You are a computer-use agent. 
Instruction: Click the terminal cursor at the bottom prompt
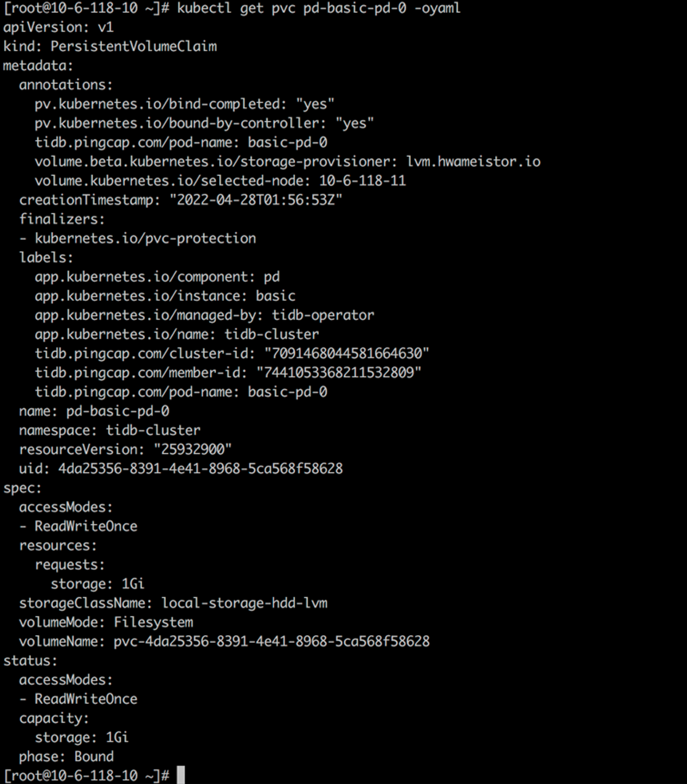[181, 775]
